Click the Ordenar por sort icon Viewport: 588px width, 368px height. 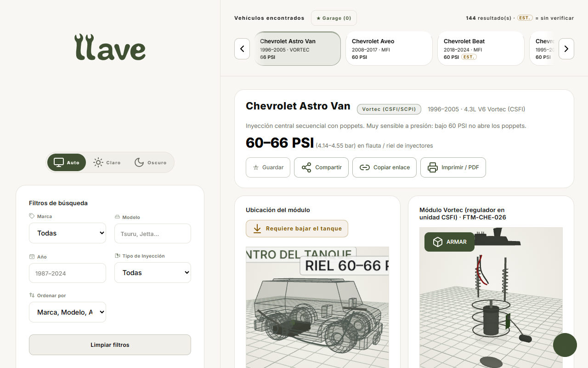click(32, 295)
